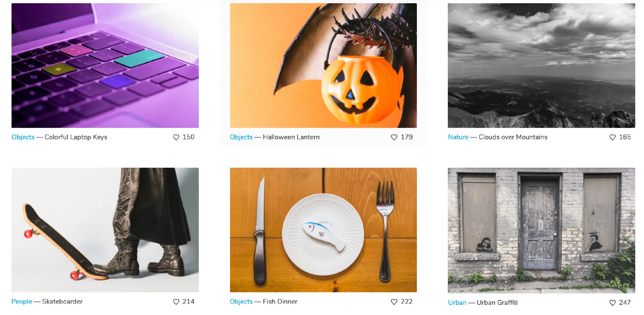Open the plate with fish photo
Screen dimensions: 644x315
click(x=323, y=230)
